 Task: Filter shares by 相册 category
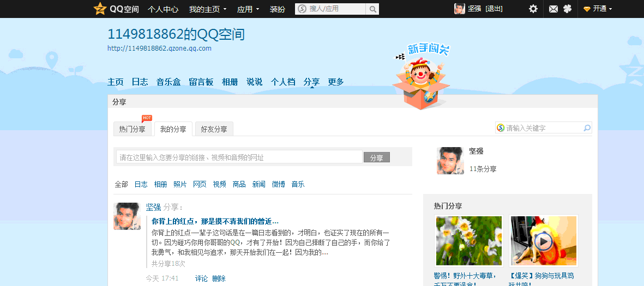click(x=160, y=184)
